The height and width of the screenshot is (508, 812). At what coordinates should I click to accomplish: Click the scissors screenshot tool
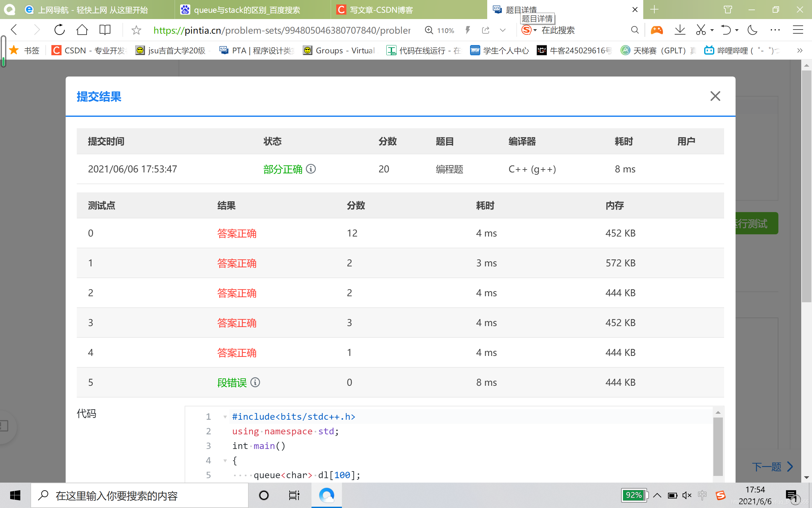click(x=701, y=30)
